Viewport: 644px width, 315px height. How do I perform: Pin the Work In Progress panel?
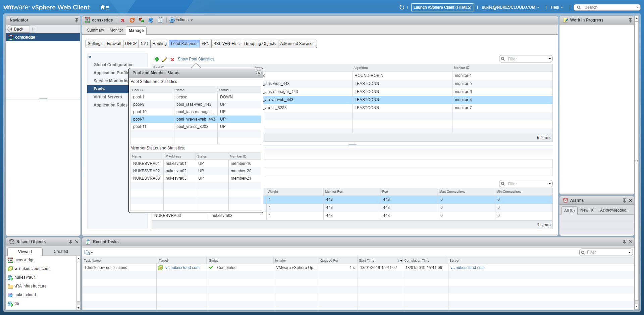[x=630, y=20]
